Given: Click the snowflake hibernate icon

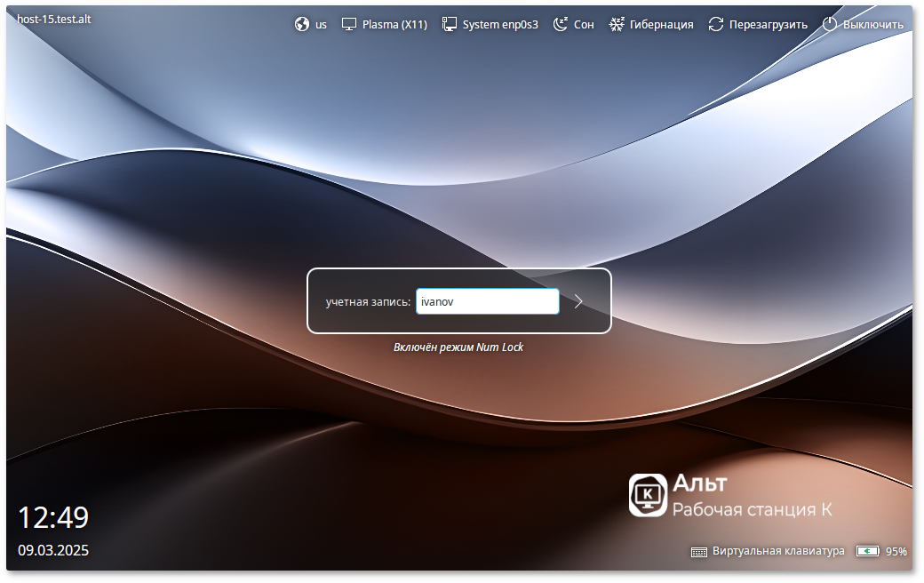Looking at the screenshot, I should (x=617, y=25).
